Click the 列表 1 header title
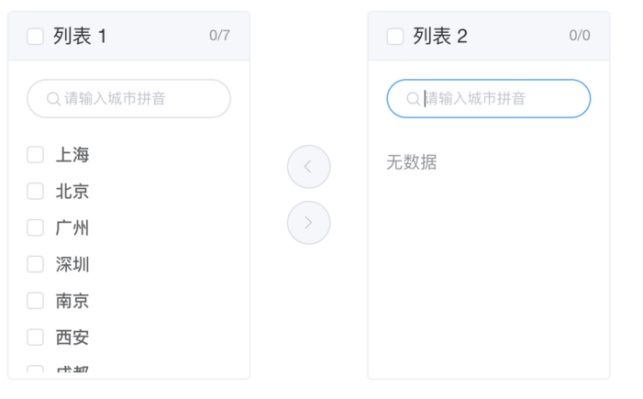 coord(80,36)
